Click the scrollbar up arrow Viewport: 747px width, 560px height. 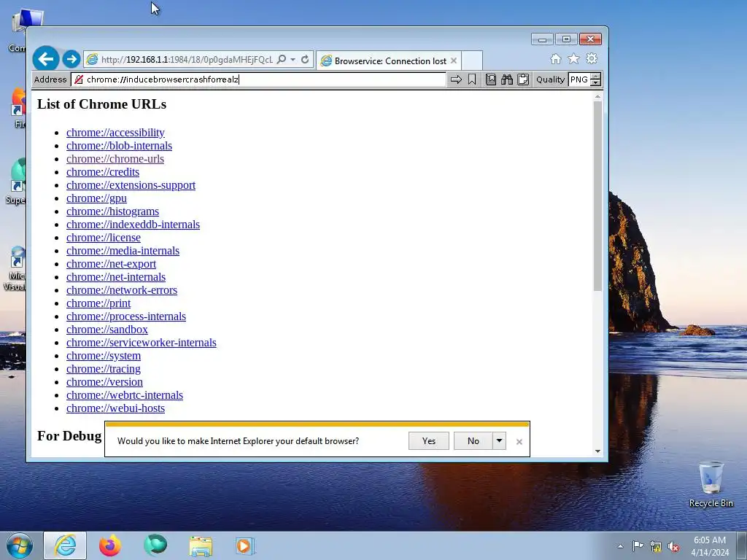(597, 97)
